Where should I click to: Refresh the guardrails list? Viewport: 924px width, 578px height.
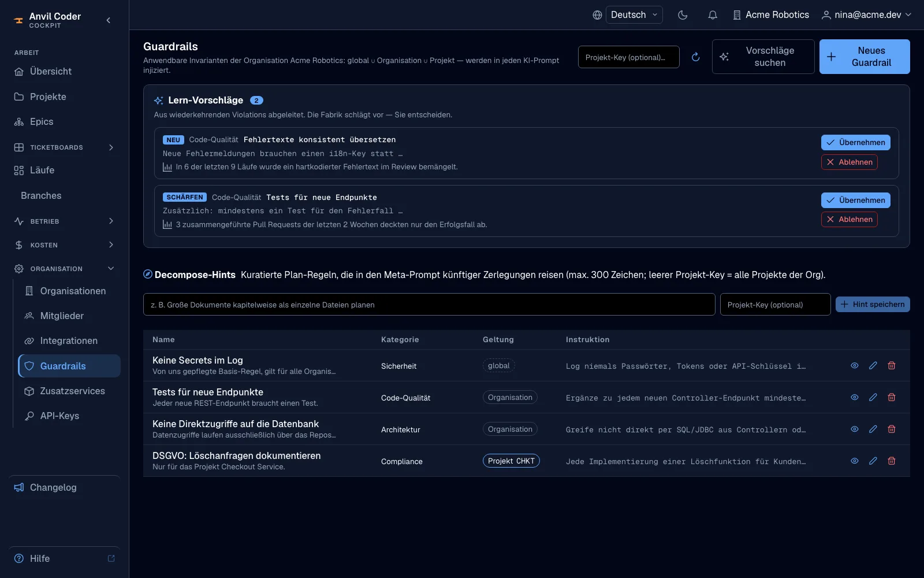click(695, 57)
